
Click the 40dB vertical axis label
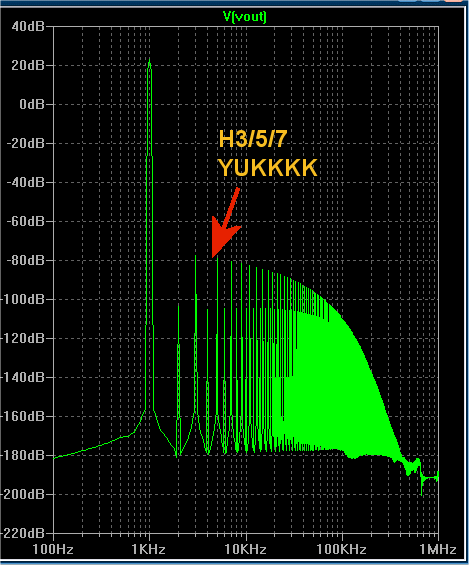[28, 26]
